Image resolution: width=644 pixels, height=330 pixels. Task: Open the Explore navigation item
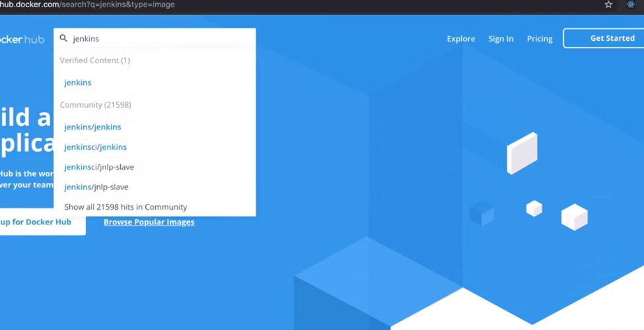[461, 38]
